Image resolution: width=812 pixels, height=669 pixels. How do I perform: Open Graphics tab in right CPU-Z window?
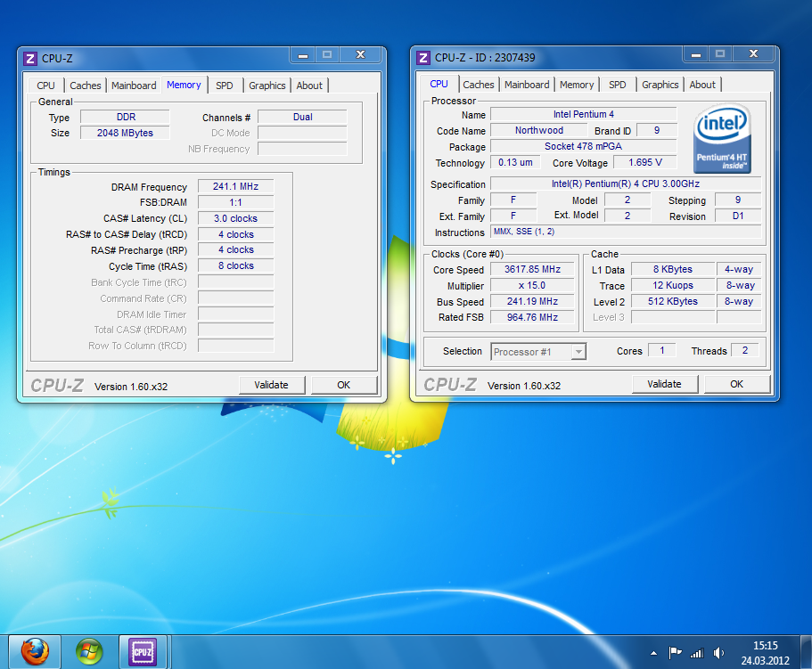[x=660, y=85]
